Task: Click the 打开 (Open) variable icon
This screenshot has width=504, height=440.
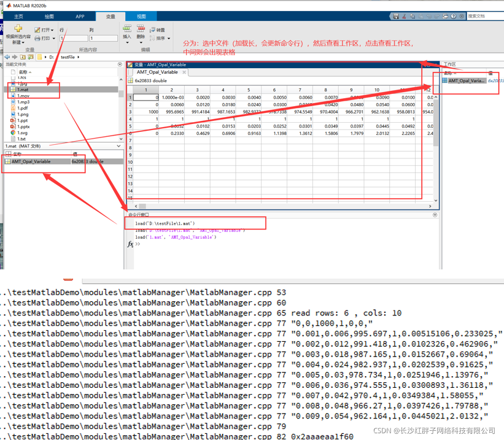Action: point(37,30)
